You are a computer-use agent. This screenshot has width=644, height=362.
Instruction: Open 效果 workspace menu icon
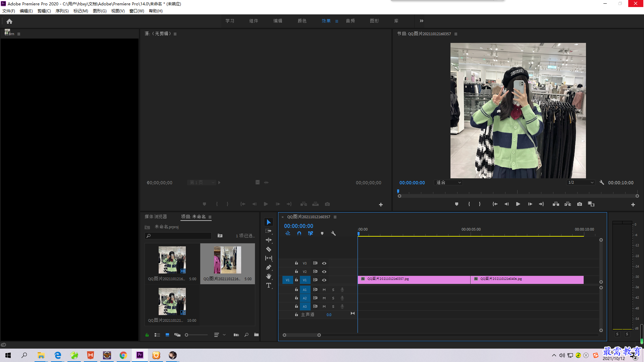[x=337, y=21]
